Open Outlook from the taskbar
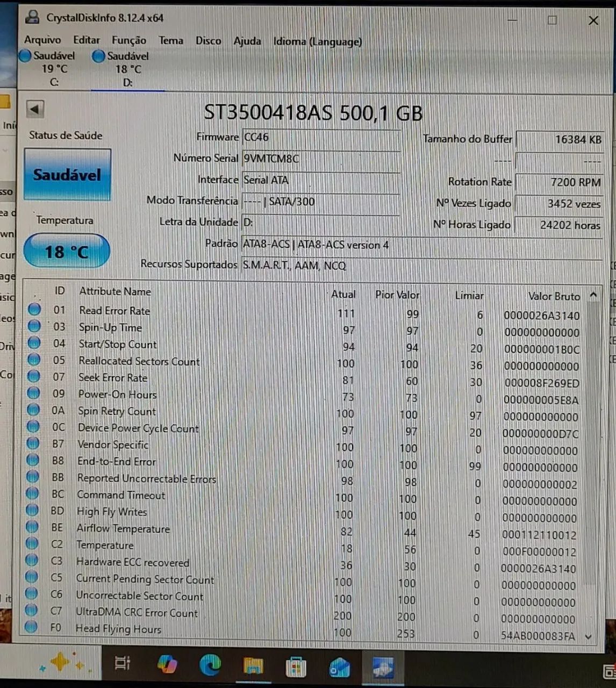The width and height of the screenshot is (616, 688). point(340,668)
